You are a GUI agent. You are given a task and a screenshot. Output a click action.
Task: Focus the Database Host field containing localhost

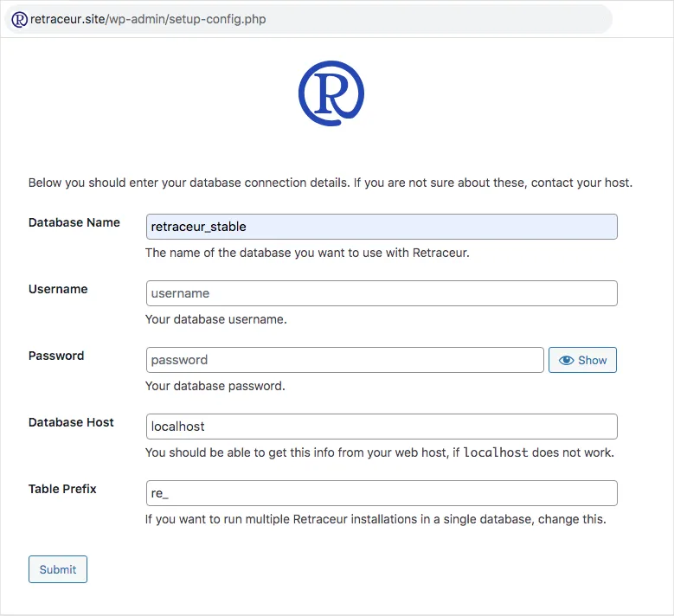pos(382,427)
